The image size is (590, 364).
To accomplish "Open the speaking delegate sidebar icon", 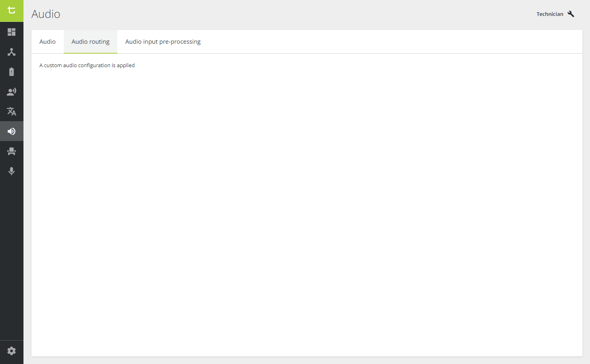I will point(12,91).
